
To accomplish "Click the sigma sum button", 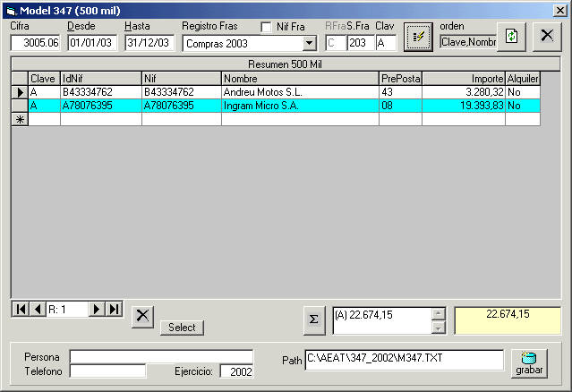I will [x=312, y=318].
